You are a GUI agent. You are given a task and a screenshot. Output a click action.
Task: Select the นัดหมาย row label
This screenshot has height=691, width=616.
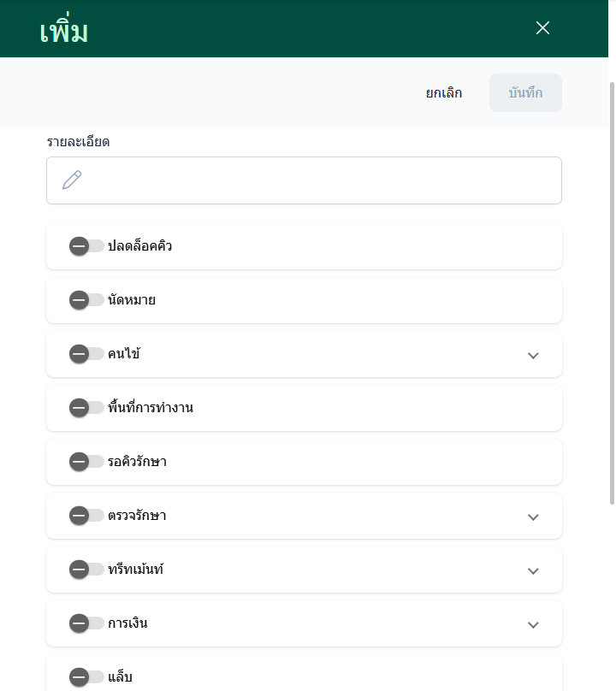(132, 300)
